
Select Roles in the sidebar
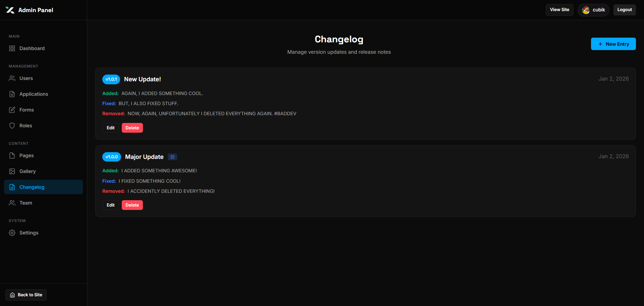(44, 126)
